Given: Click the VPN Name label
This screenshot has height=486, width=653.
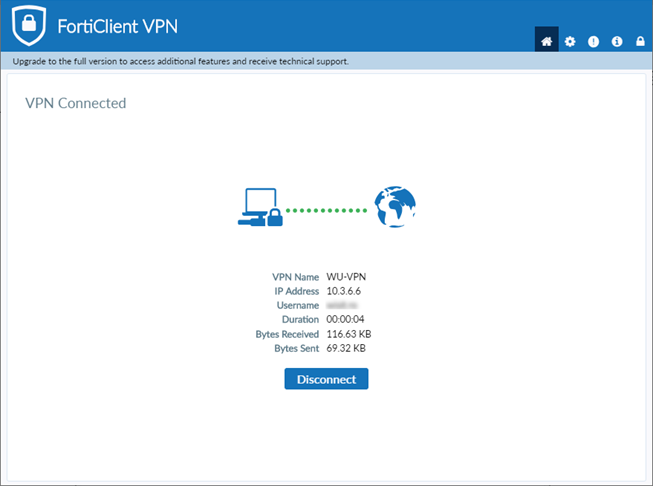Looking at the screenshot, I should (x=295, y=277).
